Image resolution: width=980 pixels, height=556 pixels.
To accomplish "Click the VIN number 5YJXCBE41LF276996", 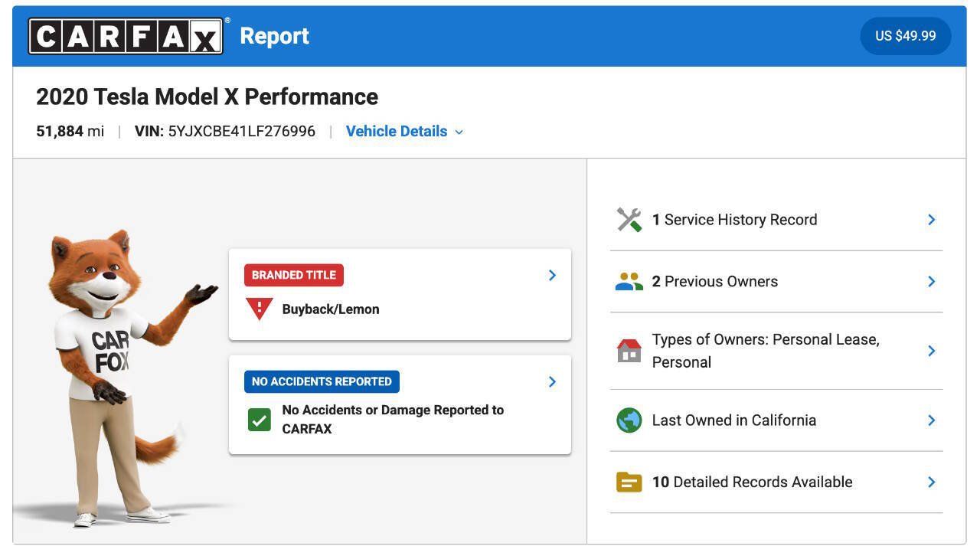I will tap(241, 131).
